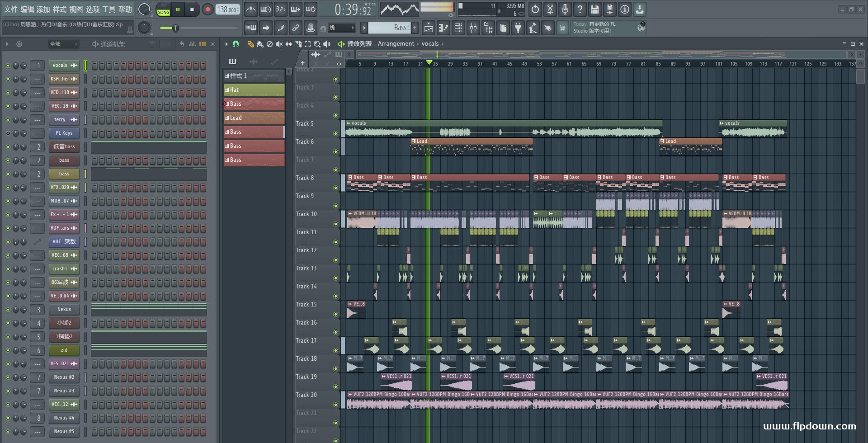Mute Track 5 in the playlist
868x443 pixels.
click(x=335, y=133)
